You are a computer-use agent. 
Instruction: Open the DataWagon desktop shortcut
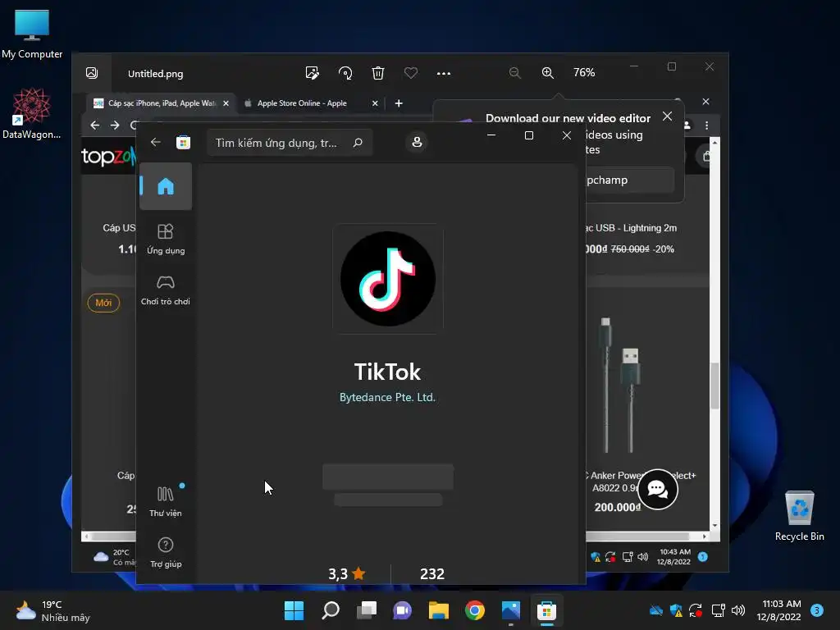(x=32, y=113)
